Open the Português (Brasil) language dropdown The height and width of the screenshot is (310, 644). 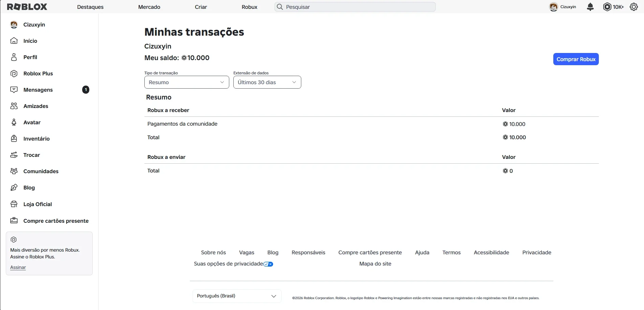coord(237,296)
